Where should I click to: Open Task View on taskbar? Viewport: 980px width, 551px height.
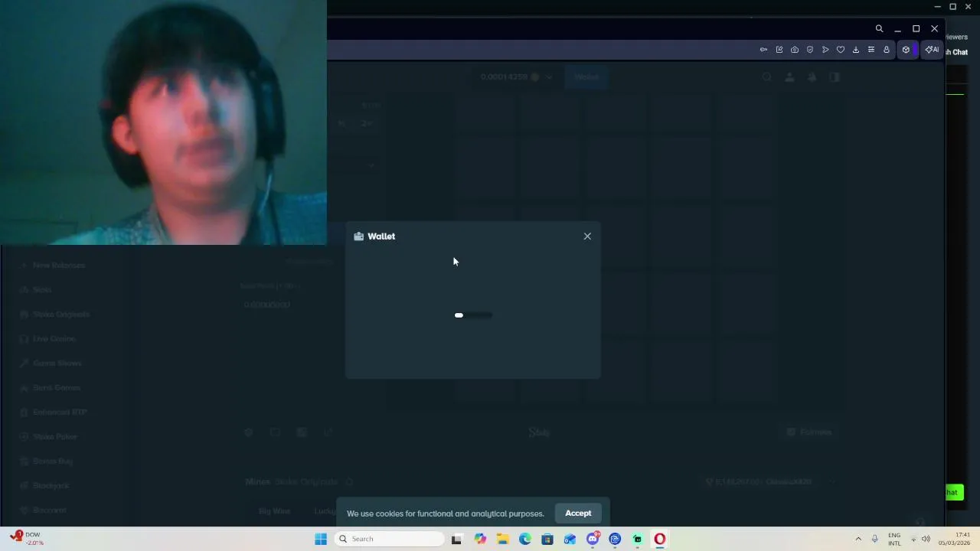pyautogui.click(x=456, y=539)
